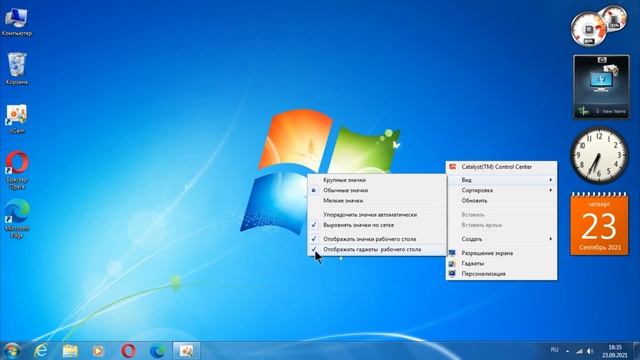Screen dimensions: 640x360
Task: Open Гаджеты from the context menu
Action: pos(501,264)
